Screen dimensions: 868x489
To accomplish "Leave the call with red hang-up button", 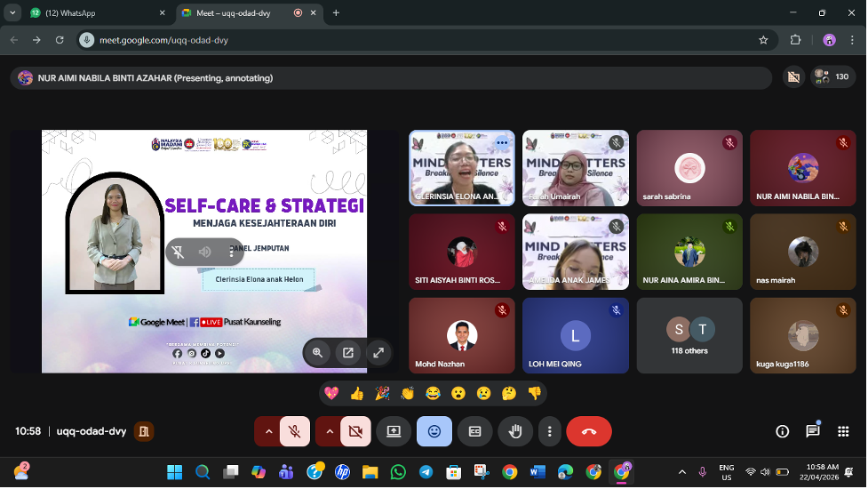I will 588,431.
